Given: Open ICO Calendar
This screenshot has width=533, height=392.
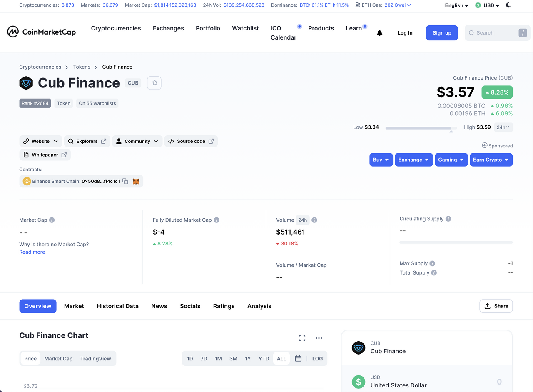Looking at the screenshot, I should (x=284, y=33).
